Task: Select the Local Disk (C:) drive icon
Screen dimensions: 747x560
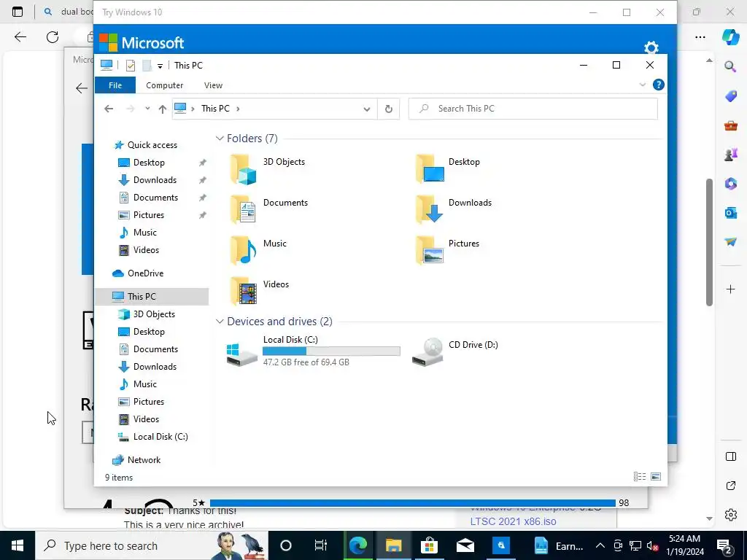Action: point(241,354)
